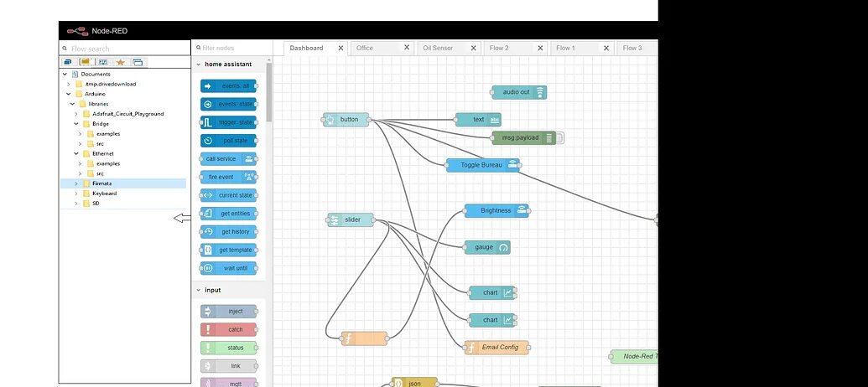Collapse the Arduino folder chevron
The width and height of the screenshot is (868, 387).
[x=69, y=94]
